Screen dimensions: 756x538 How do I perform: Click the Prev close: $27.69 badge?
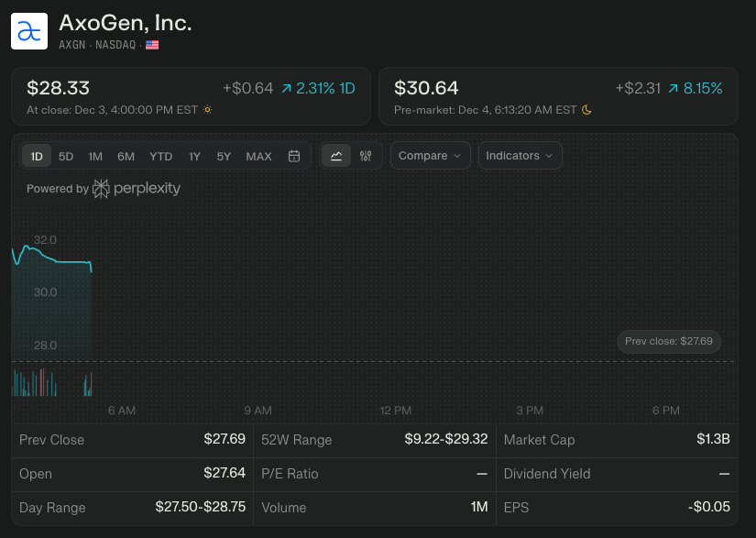pyautogui.click(x=669, y=341)
